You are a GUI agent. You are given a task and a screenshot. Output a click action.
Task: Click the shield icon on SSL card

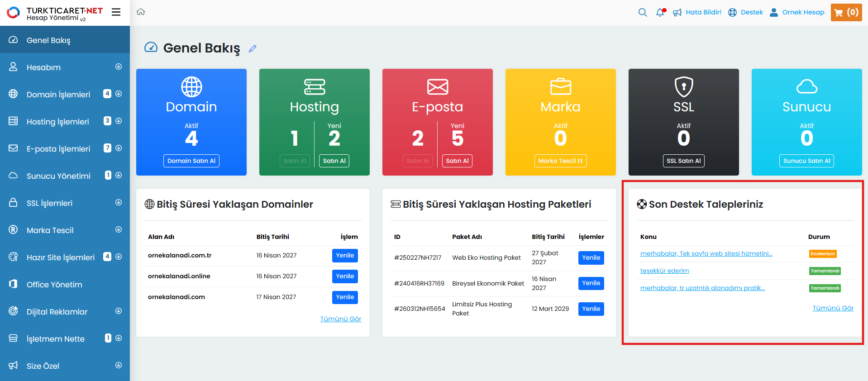pyautogui.click(x=683, y=86)
